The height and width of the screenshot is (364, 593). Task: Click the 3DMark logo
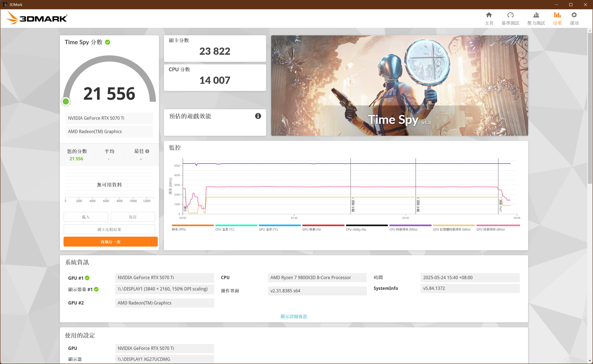click(x=37, y=18)
